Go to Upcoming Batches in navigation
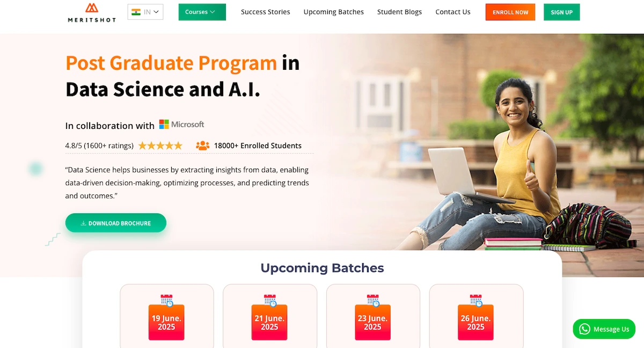The width and height of the screenshot is (644, 348). (x=334, y=12)
